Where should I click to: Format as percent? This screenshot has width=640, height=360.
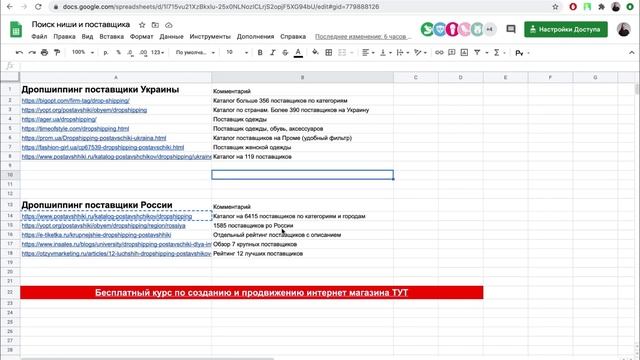[118, 53]
